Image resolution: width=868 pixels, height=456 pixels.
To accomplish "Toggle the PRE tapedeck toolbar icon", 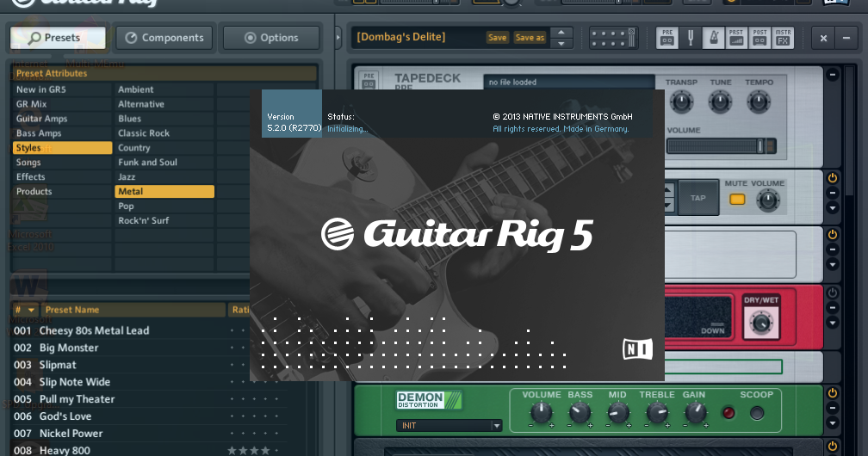I will [x=667, y=38].
